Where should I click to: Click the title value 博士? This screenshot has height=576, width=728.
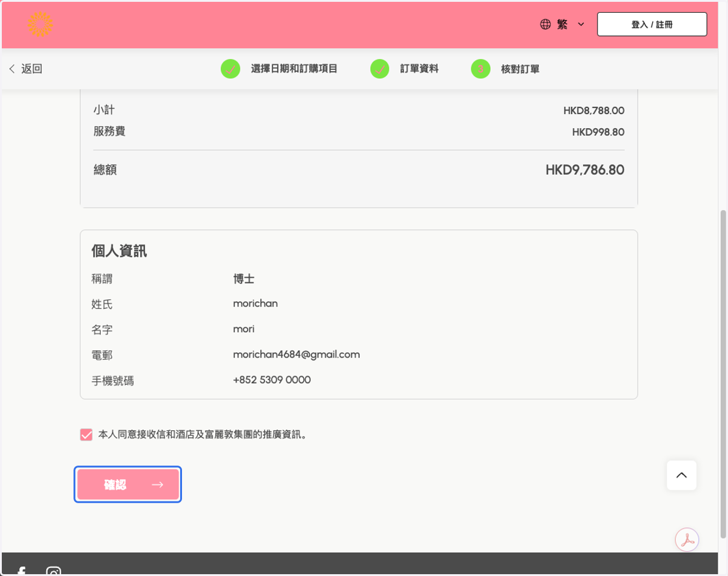pos(244,279)
